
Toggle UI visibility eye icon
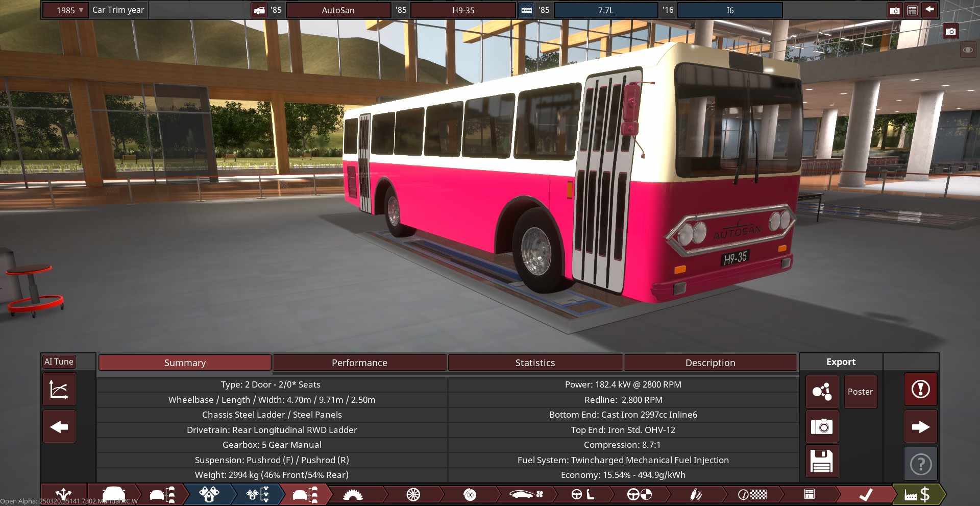968,50
